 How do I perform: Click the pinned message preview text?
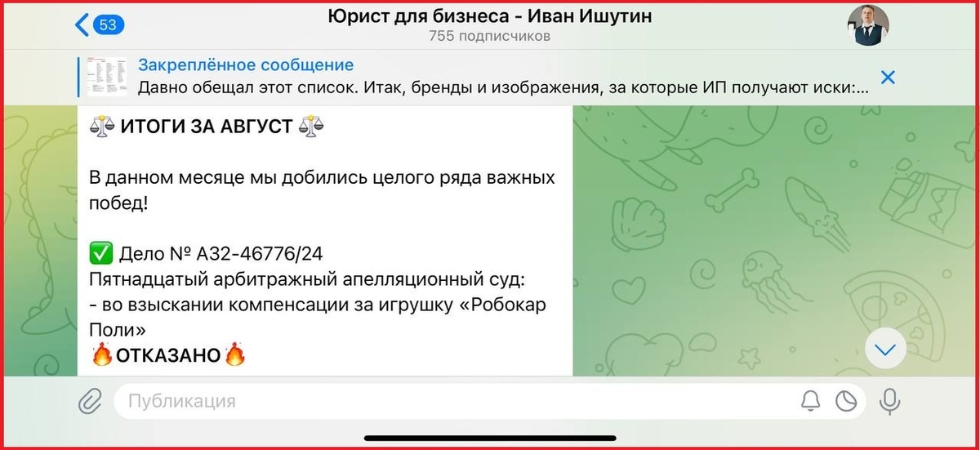(x=504, y=87)
